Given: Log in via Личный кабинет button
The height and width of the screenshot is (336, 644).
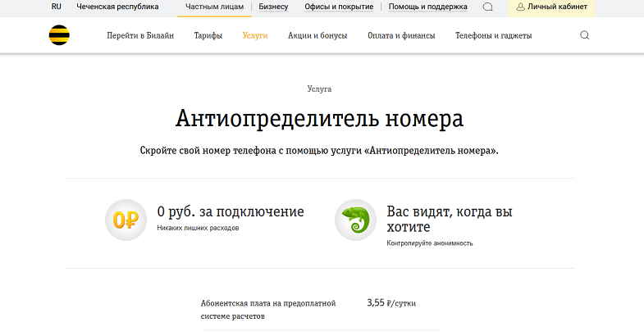Looking at the screenshot, I should point(551,7).
